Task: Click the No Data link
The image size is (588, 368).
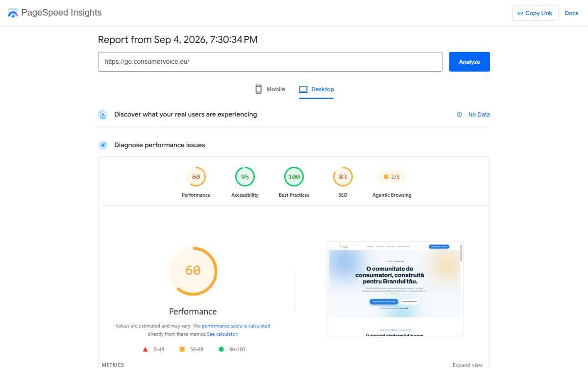Action: pos(479,115)
